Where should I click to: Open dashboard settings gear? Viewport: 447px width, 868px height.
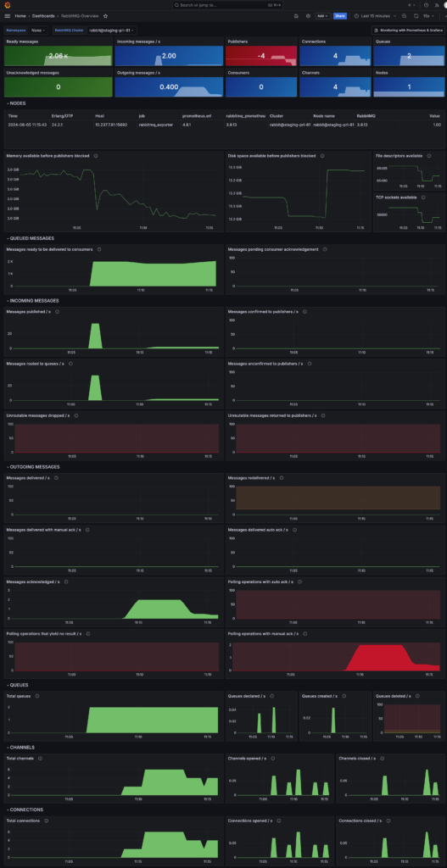click(308, 16)
